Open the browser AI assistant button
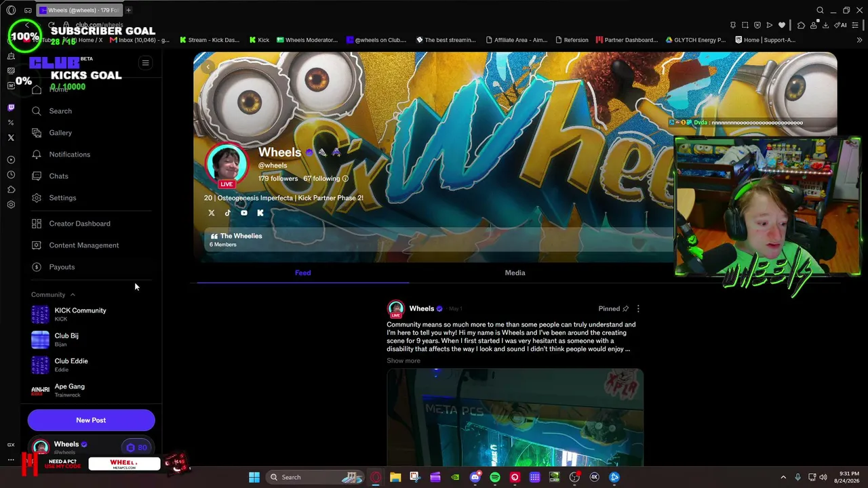 coord(841,25)
